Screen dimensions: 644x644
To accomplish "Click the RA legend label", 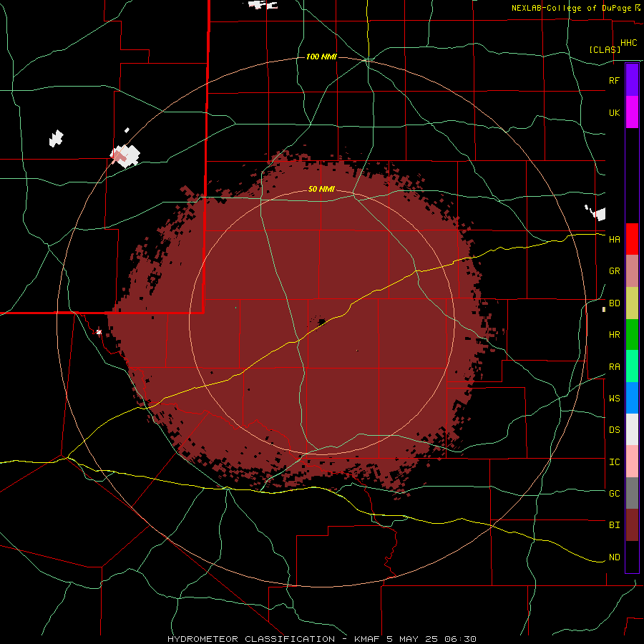I will [614, 367].
